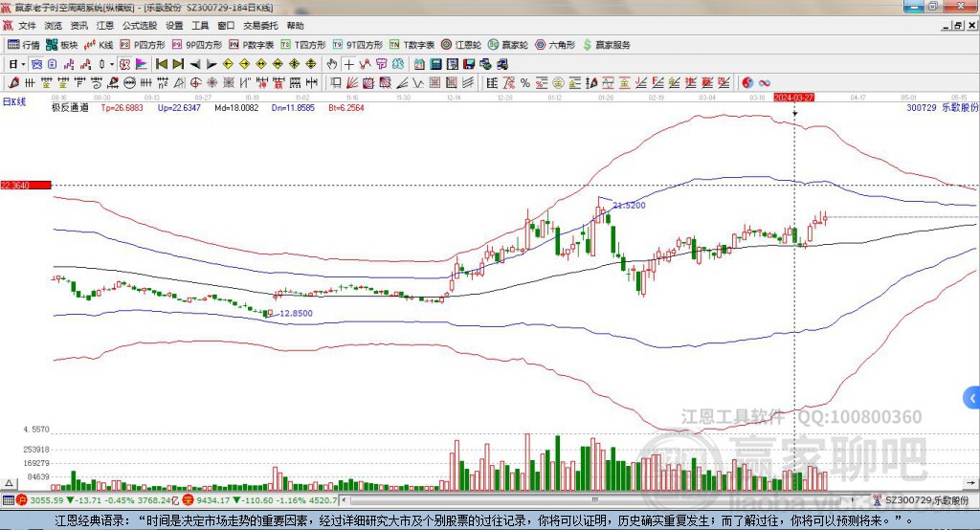Click the 2024-03-27 date marker

tap(793, 98)
